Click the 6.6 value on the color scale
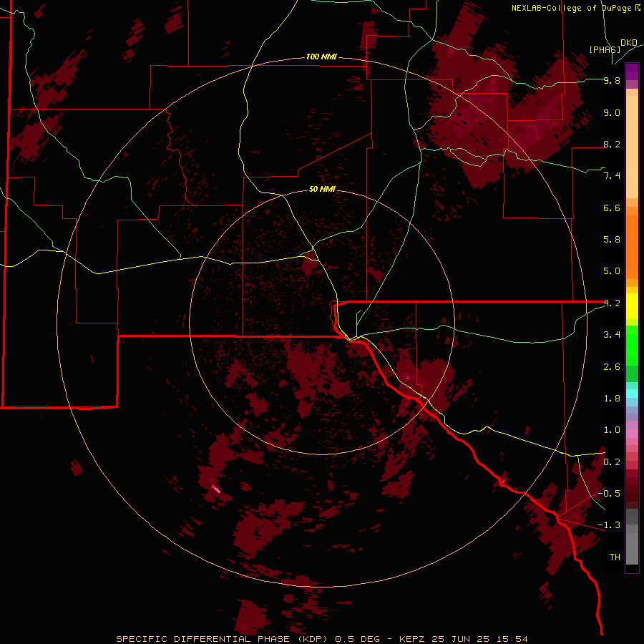644x644 pixels. tap(612, 208)
